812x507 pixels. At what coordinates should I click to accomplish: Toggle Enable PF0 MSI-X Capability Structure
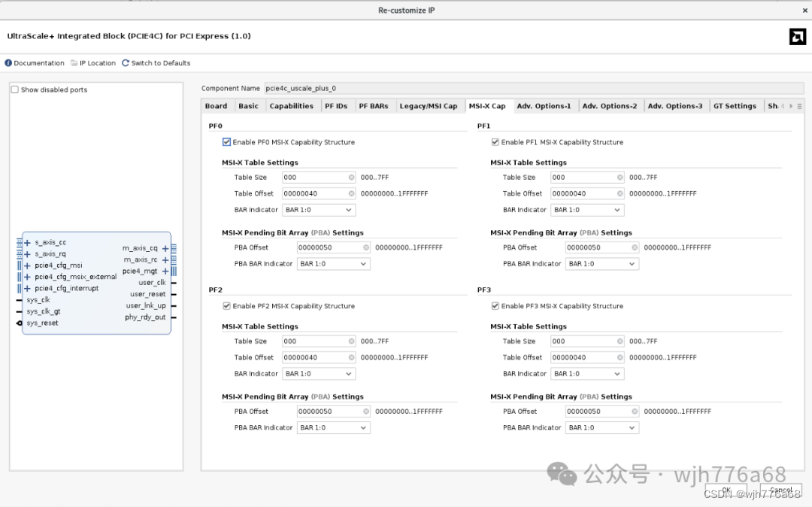click(226, 142)
